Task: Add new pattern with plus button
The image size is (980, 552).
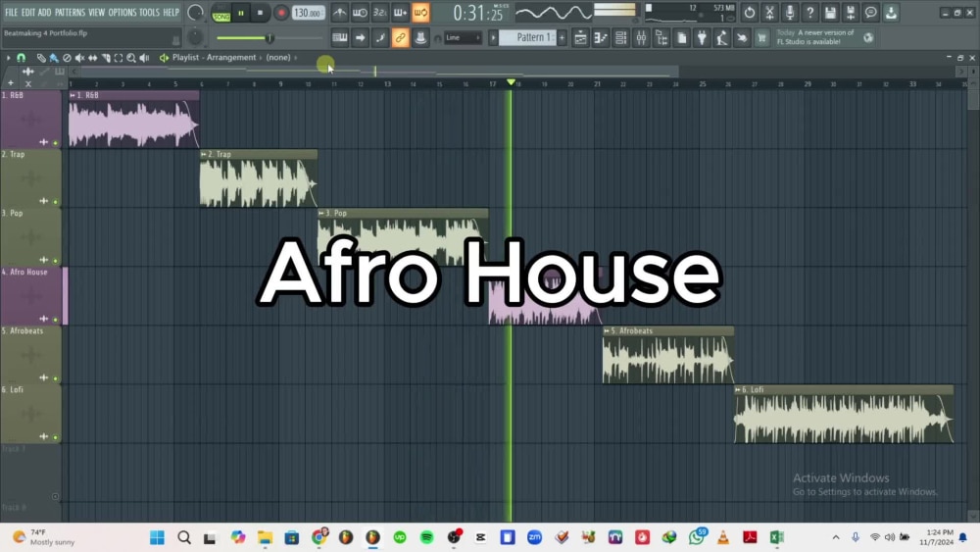Action: pyautogui.click(x=562, y=38)
